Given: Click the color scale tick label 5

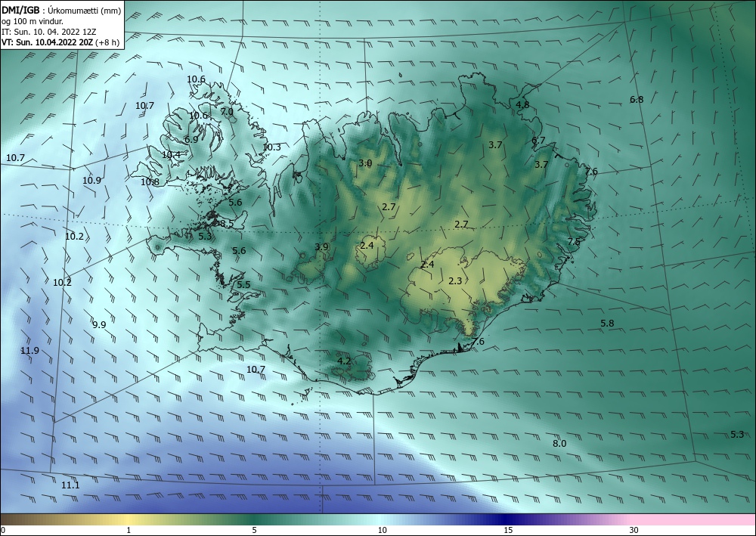Looking at the screenshot, I should [x=254, y=530].
